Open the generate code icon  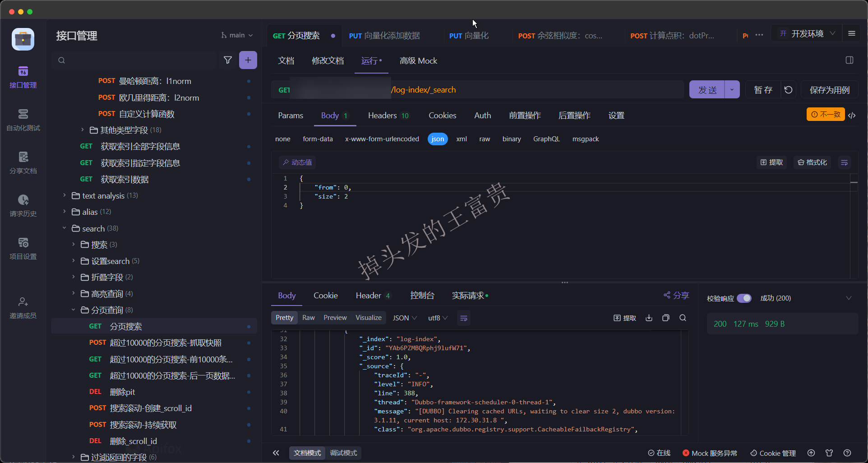pos(852,115)
